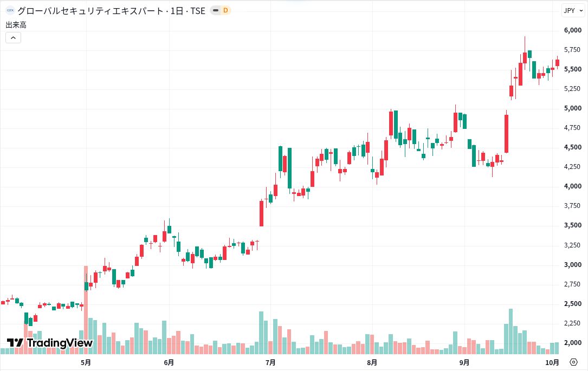This screenshot has width=588, height=371.
Task: Collapse the indicator legend with chevron button
Action: coord(13,37)
